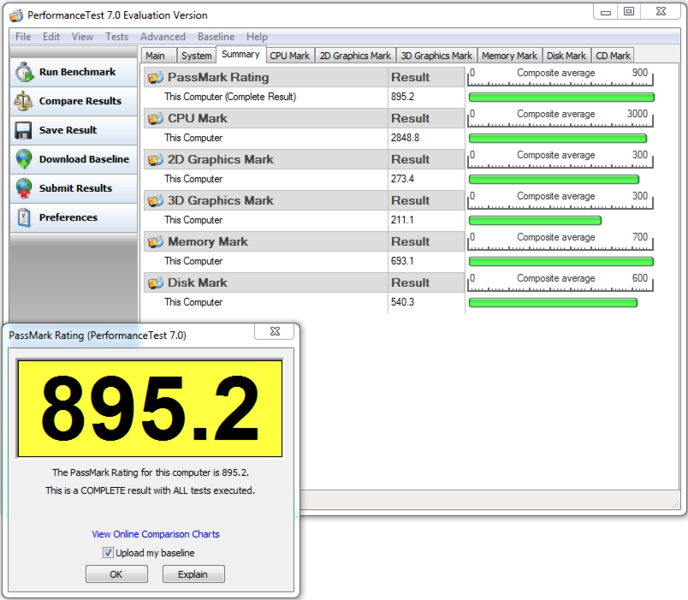Click the large yellow 895.2 rating display
Image resolution: width=688 pixels, height=600 pixels.
150,409
